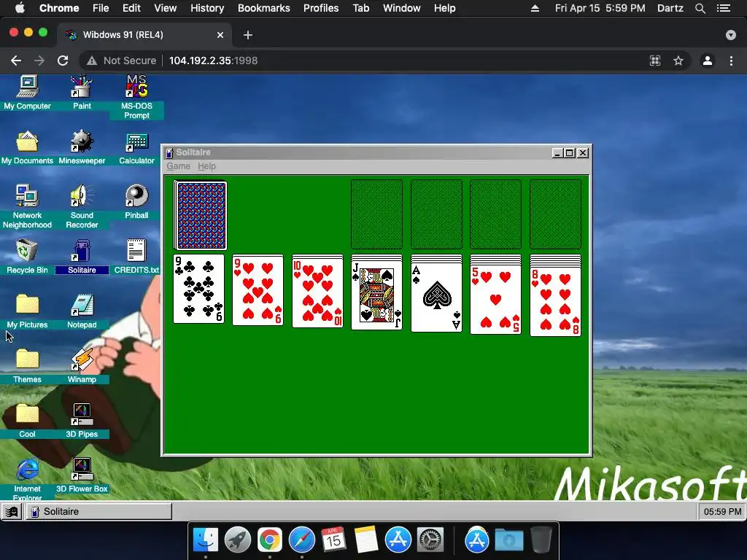Open Safari from the Dock
Screen dimensions: 747x560
[x=302, y=540]
